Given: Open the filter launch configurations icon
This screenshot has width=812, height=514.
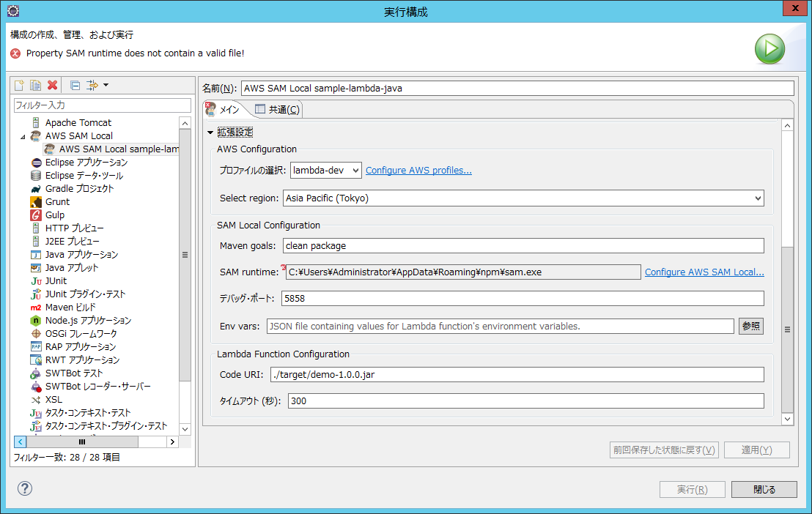Looking at the screenshot, I should click(92, 86).
